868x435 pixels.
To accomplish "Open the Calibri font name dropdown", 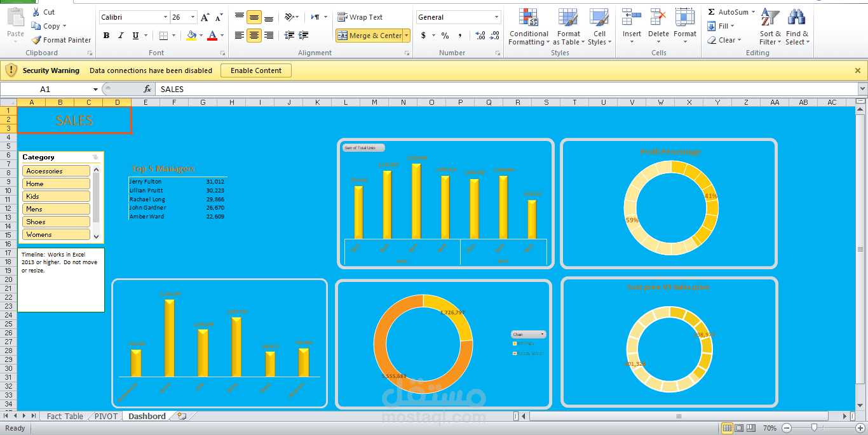I will 166,18.
